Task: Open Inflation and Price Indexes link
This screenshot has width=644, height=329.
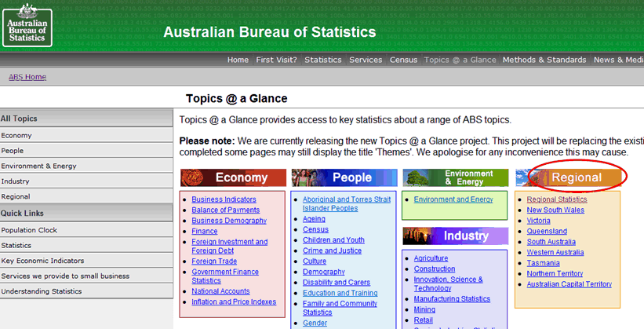Action: pyautogui.click(x=234, y=302)
